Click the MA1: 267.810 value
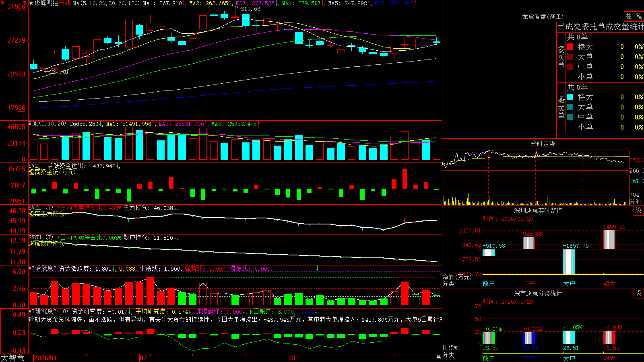 point(163,3)
